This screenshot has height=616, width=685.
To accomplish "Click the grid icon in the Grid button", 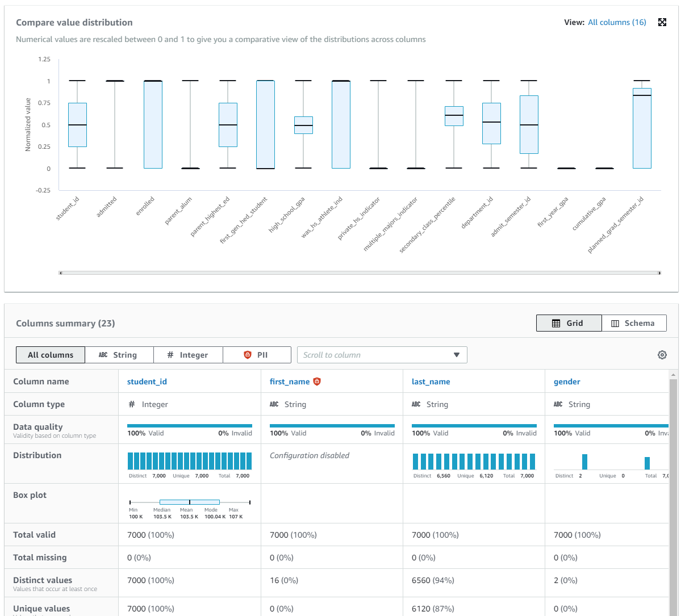I will [556, 323].
